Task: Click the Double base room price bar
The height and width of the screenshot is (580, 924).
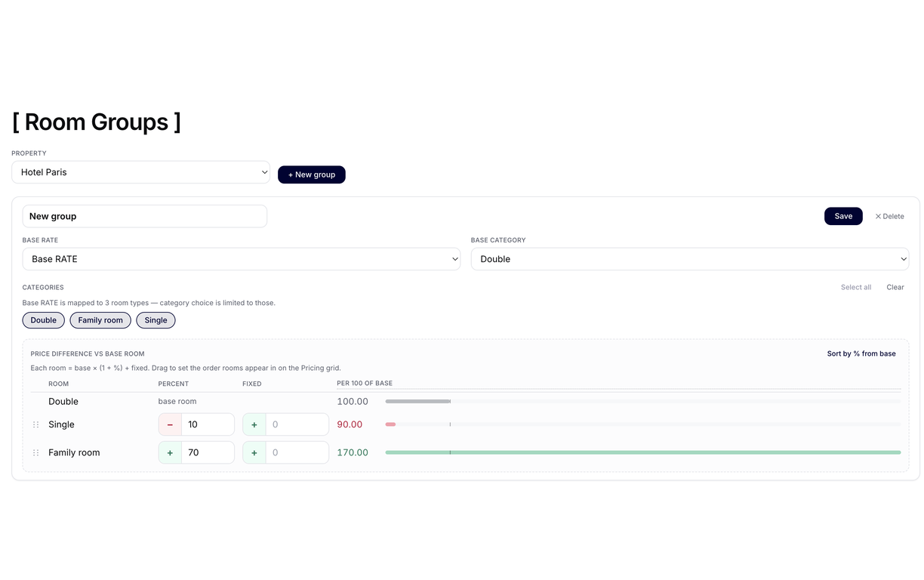Action: click(x=643, y=401)
